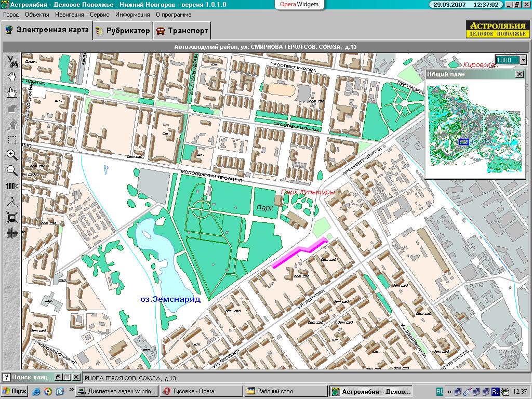Open the Объекты menu
This screenshot has width=532, height=399.
[x=37, y=15]
